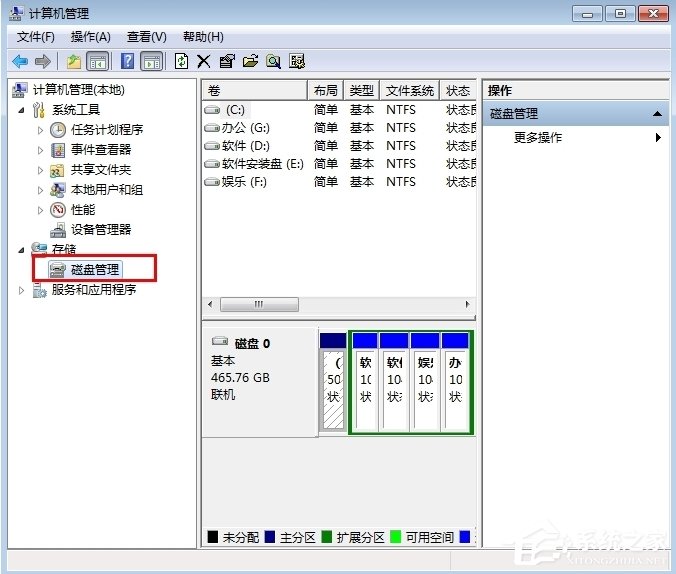Sort by the 文件系统 column header

tap(410, 91)
